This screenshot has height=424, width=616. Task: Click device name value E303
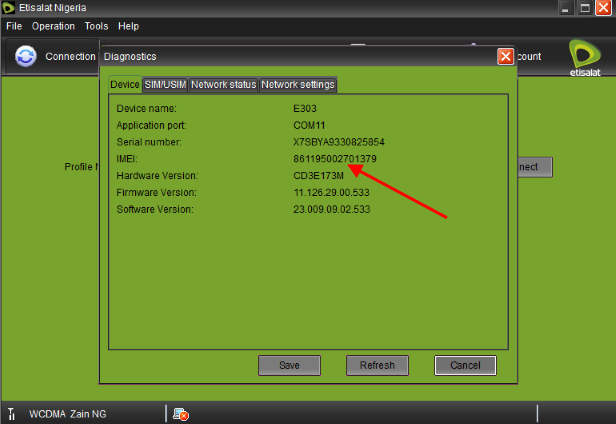coord(305,108)
